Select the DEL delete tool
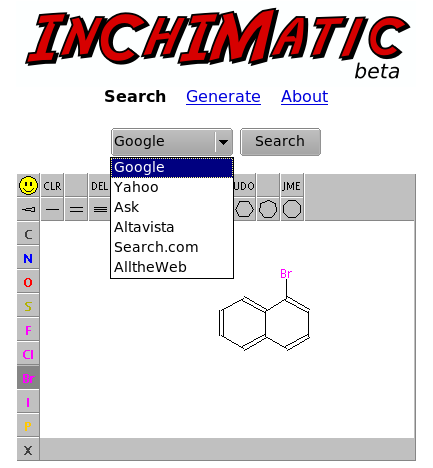This screenshot has height=468, width=433. pyautogui.click(x=99, y=186)
